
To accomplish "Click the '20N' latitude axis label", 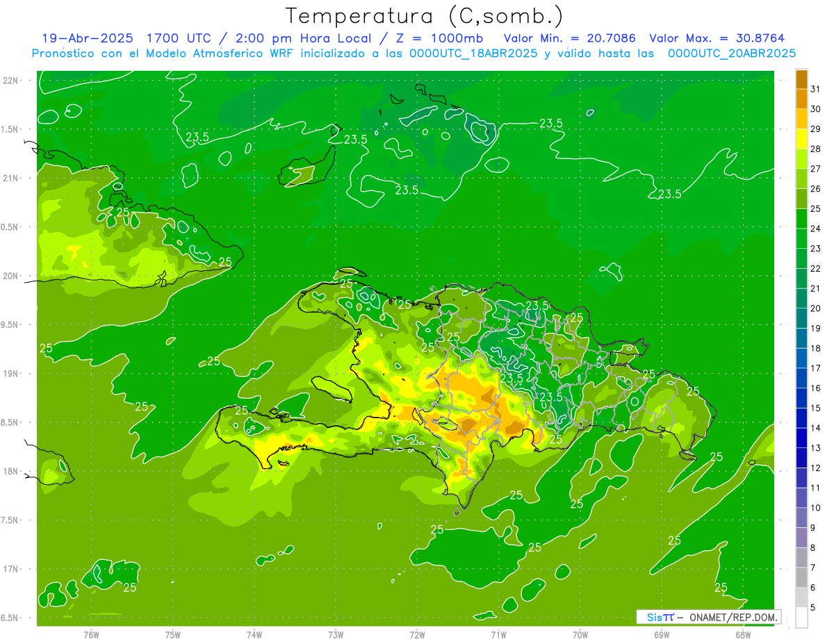I will point(11,276).
